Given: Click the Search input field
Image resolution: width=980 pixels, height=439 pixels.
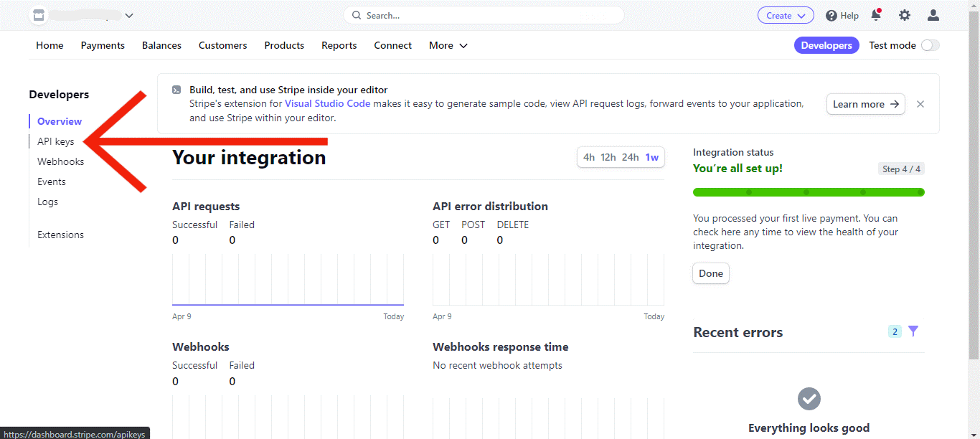Looking at the screenshot, I should pos(484,15).
